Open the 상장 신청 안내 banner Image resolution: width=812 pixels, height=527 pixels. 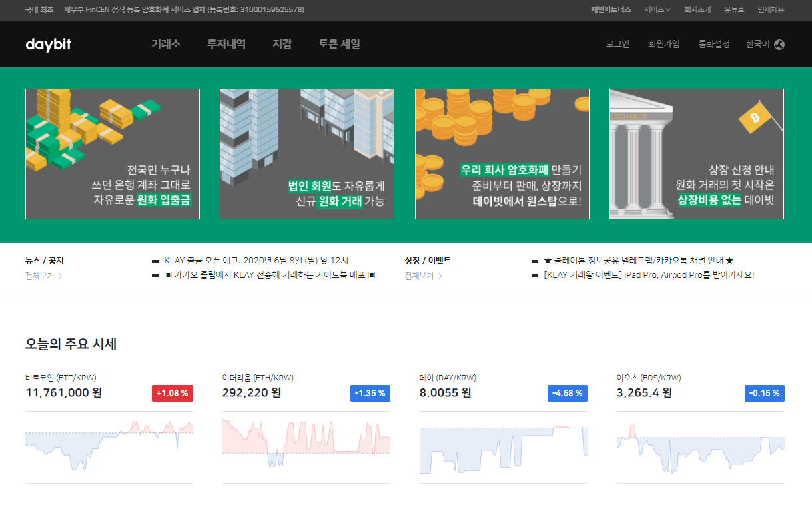pos(697,154)
